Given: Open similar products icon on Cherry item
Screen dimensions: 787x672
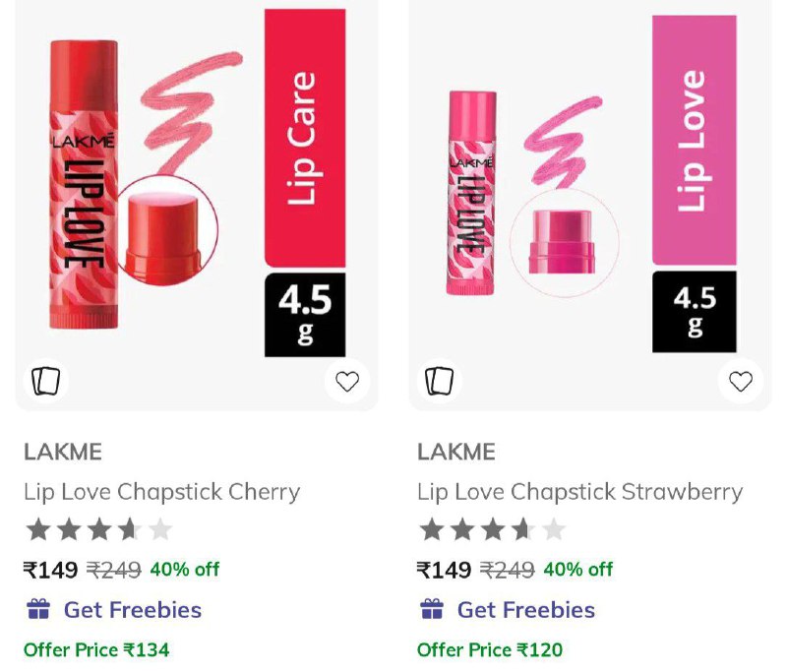Looking at the screenshot, I should (x=45, y=382).
